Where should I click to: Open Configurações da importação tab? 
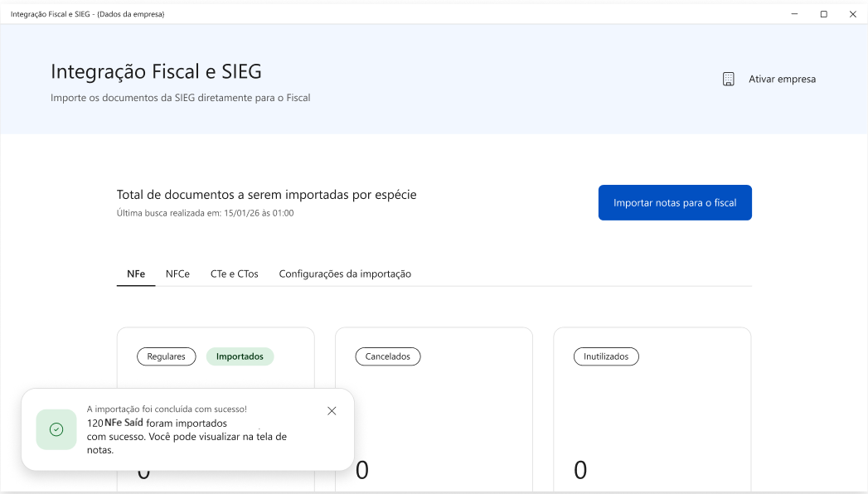point(345,274)
